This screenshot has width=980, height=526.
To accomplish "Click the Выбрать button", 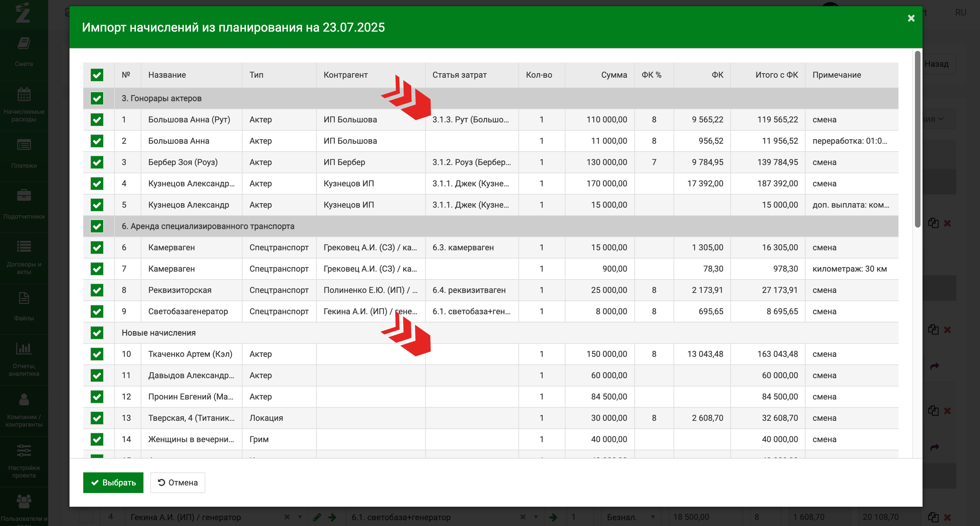I will click(x=113, y=483).
